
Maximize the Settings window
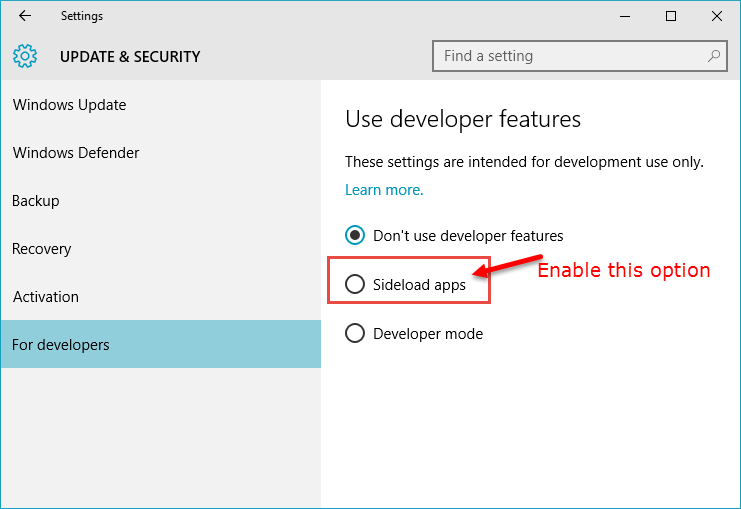click(x=671, y=16)
